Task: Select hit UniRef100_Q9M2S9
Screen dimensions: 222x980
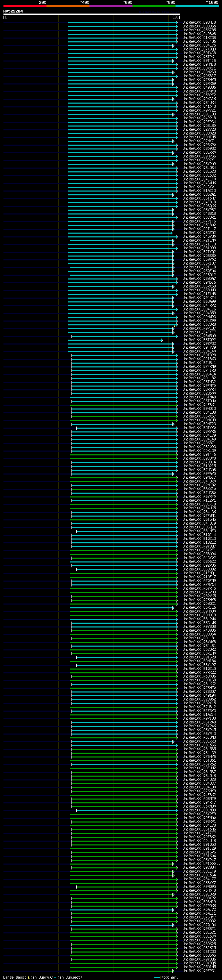Action: click(x=199, y=72)
